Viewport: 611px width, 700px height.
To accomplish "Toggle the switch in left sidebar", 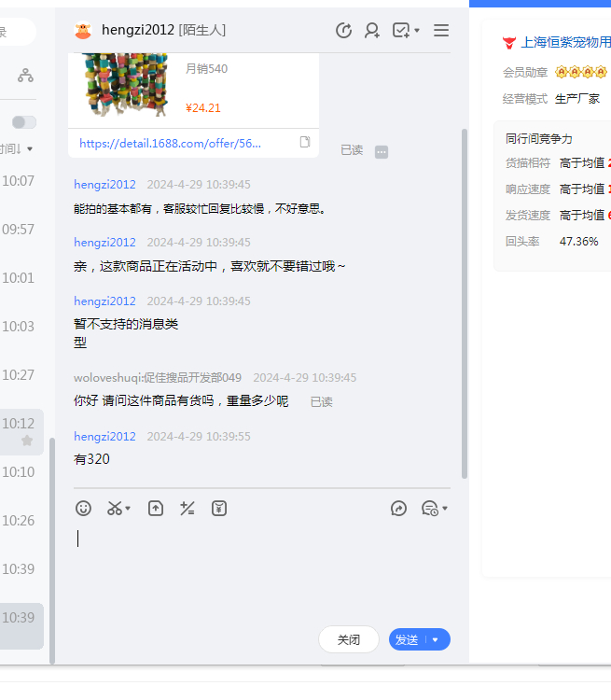I will (x=24, y=122).
